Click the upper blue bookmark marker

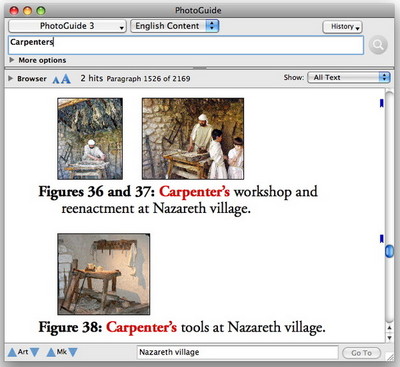click(382, 103)
